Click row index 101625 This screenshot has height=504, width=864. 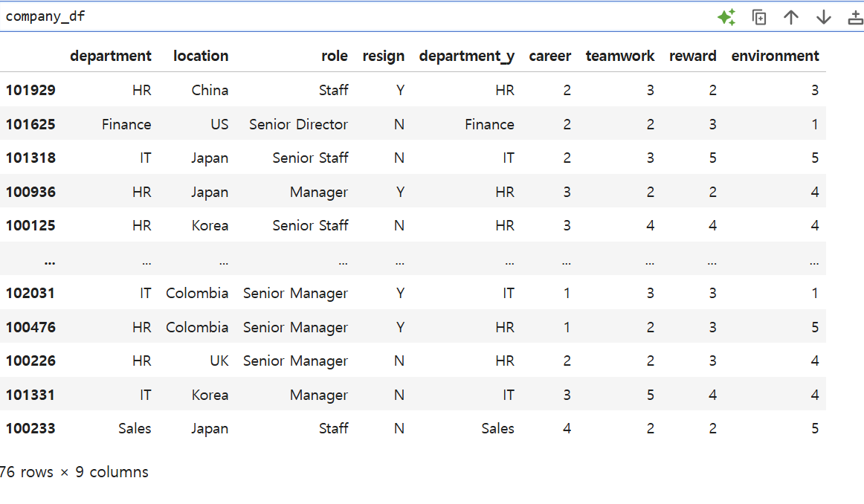pyautogui.click(x=31, y=124)
